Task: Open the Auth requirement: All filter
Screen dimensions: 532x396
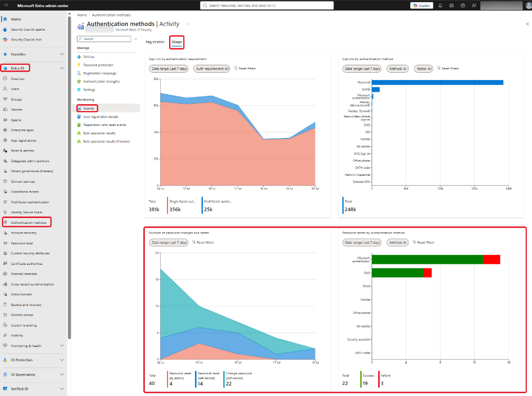Action: click(212, 68)
